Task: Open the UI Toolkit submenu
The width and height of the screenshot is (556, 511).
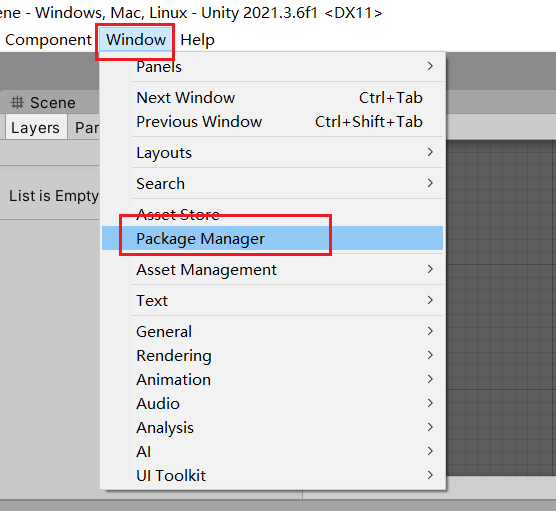Action: (x=272, y=476)
